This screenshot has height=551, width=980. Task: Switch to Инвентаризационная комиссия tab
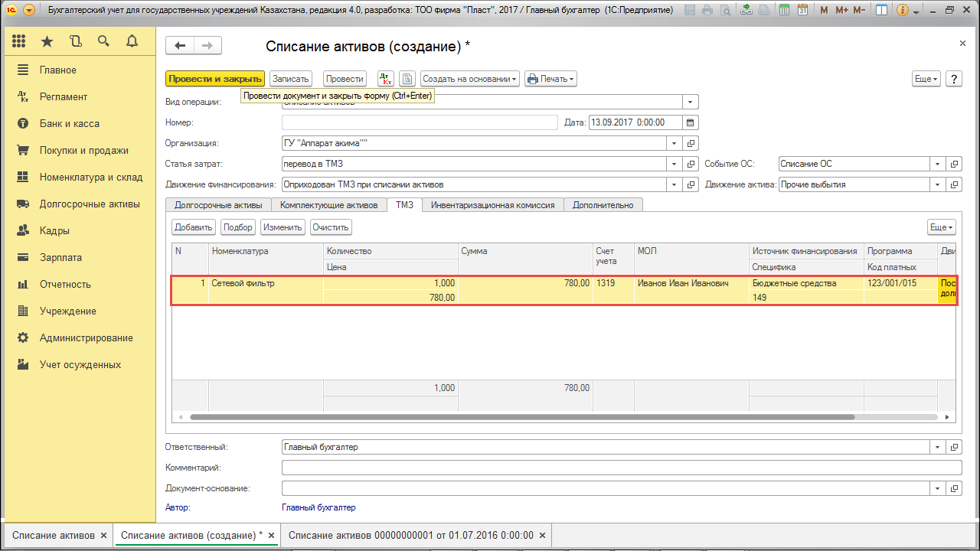492,205
